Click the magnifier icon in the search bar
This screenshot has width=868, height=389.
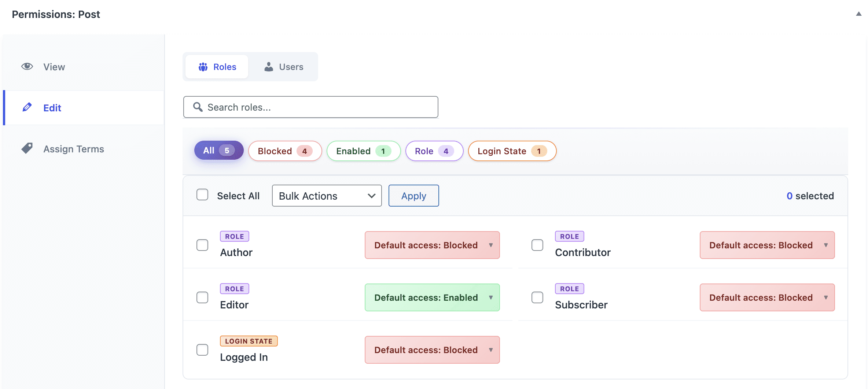[x=198, y=107]
